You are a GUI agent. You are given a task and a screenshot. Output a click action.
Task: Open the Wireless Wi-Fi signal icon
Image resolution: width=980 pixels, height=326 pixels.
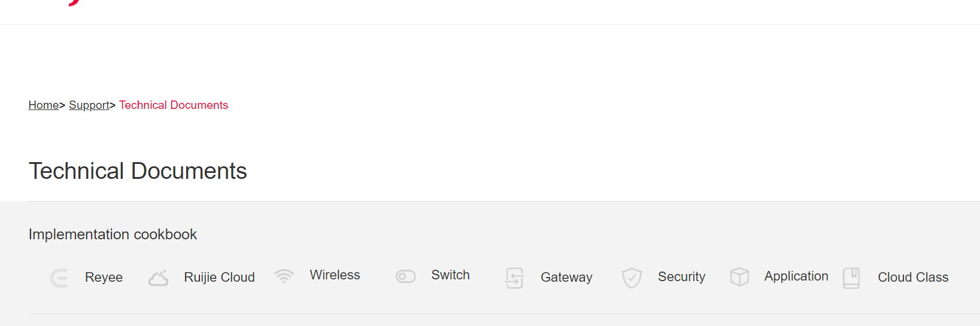click(284, 276)
